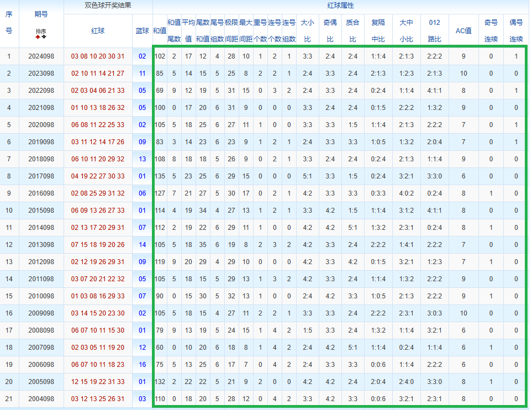Viewport: 532px width, 410px height.
Task: Select issue number 2021098
Action: coord(41,108)
